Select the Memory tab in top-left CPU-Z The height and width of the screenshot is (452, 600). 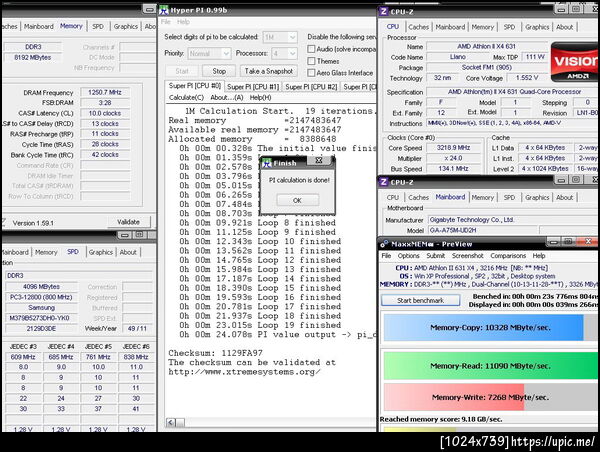pyautogui.click(x=71, y=26)
